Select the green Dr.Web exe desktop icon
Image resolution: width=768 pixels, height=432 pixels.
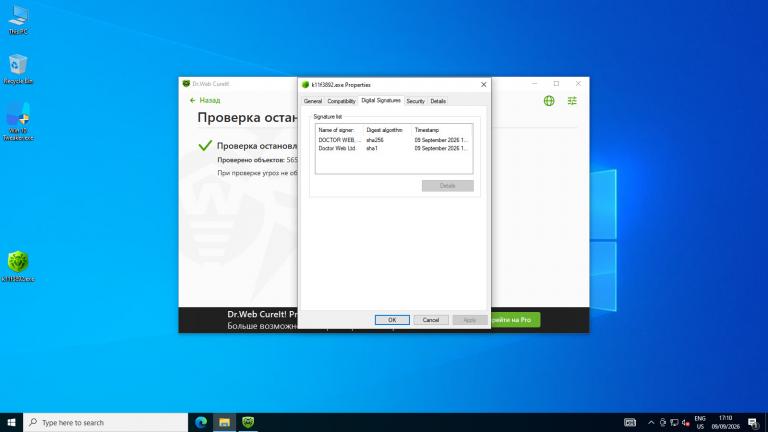click(x=18, y=266)
